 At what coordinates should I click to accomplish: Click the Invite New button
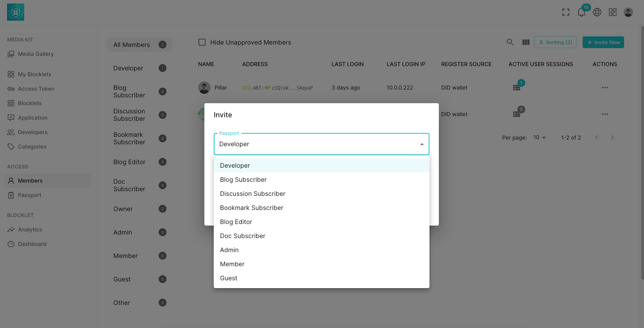click(x=603, y=42)
